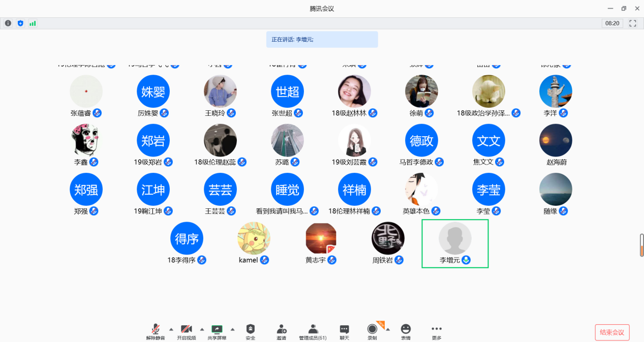Check the green network signal icon
644x342 pixels.
click(x=33, y=23)
